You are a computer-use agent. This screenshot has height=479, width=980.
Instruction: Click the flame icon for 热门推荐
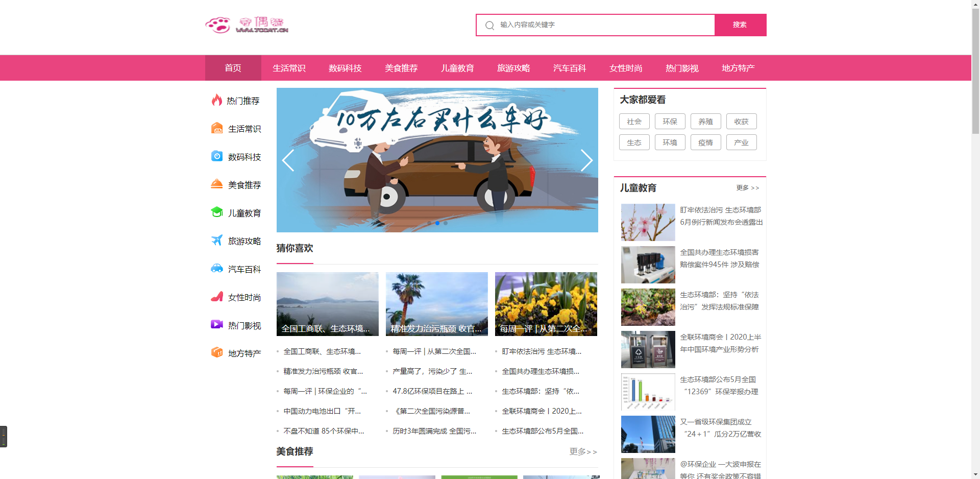[217, 100]
